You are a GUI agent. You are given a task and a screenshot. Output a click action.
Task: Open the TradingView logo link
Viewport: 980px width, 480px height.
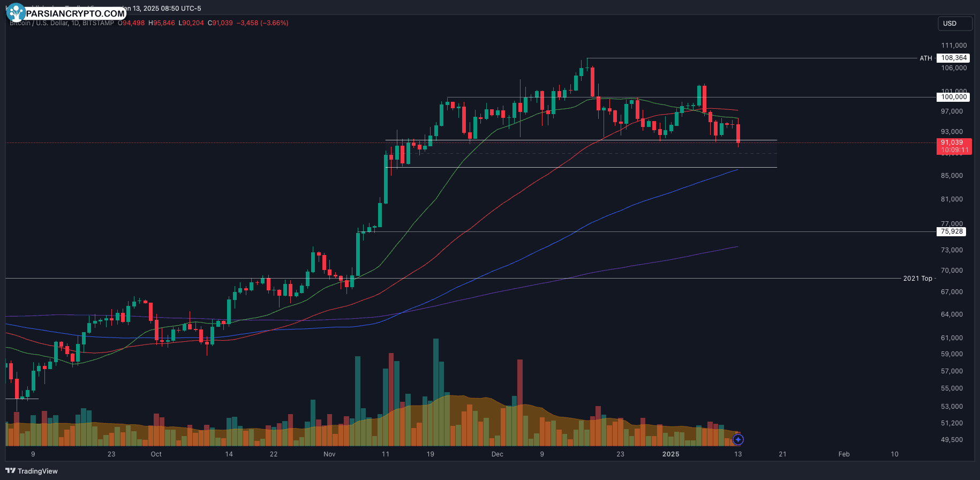coord(32,471)
